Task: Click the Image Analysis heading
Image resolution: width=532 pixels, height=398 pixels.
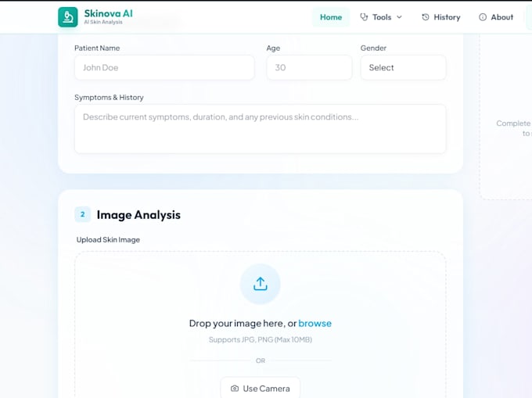Action: click(x=138, y=214)
